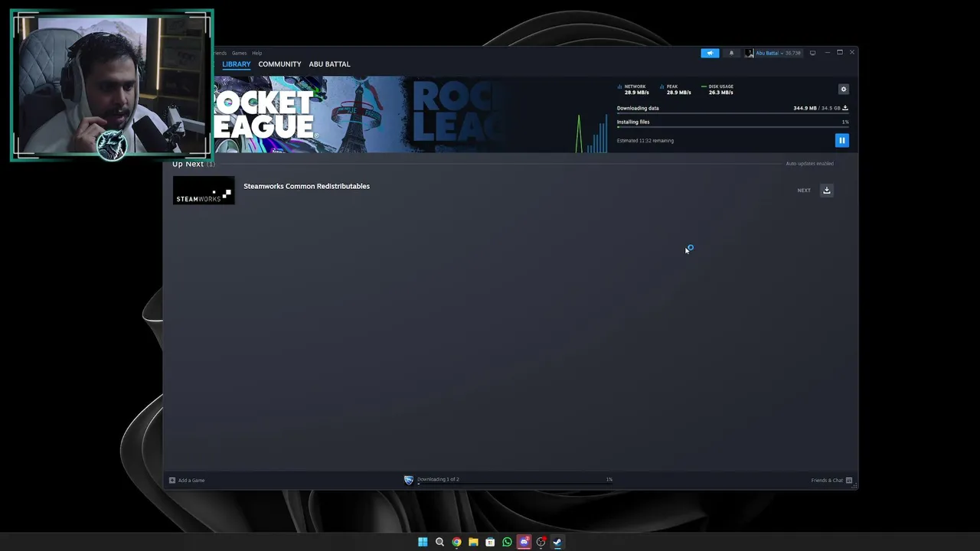The height and width of the screenshot is (551, 980).
Task: Click the bottom download progress bar
Action: tap(514, 484)
